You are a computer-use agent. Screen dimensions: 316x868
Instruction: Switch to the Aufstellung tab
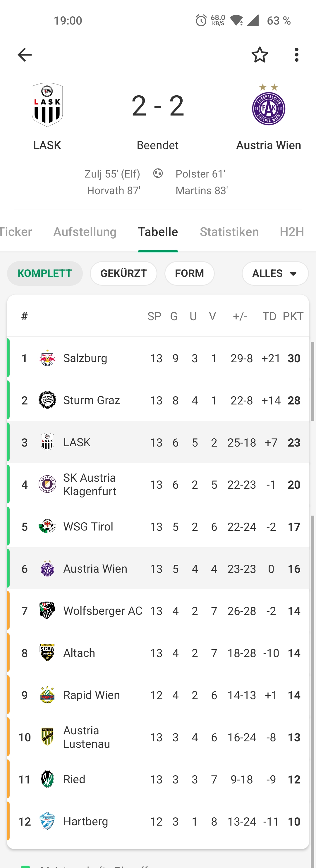(85, 232)
